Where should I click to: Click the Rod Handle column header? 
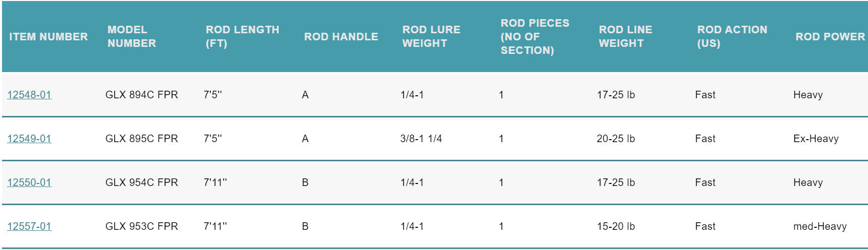(x=341, y=37)
